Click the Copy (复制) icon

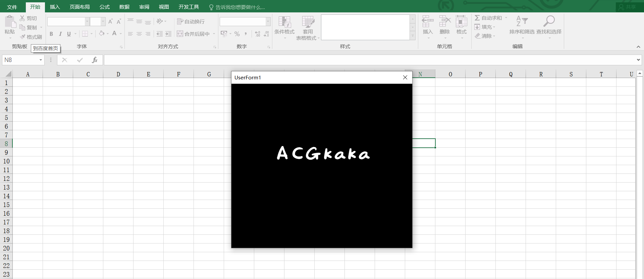pos(22,27)
